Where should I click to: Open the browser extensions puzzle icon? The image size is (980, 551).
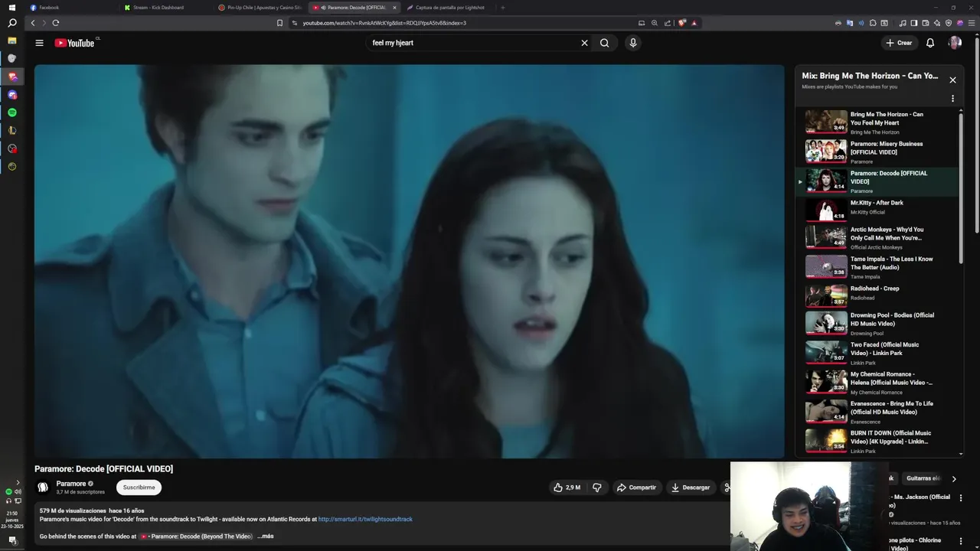(x=874, y=23)
